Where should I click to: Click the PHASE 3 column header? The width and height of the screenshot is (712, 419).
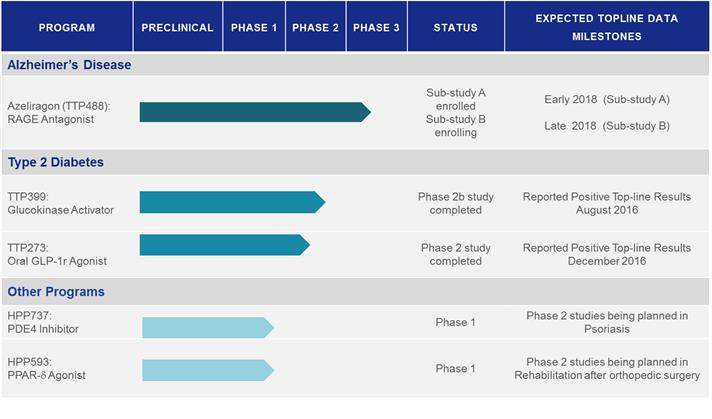point(376,27)
